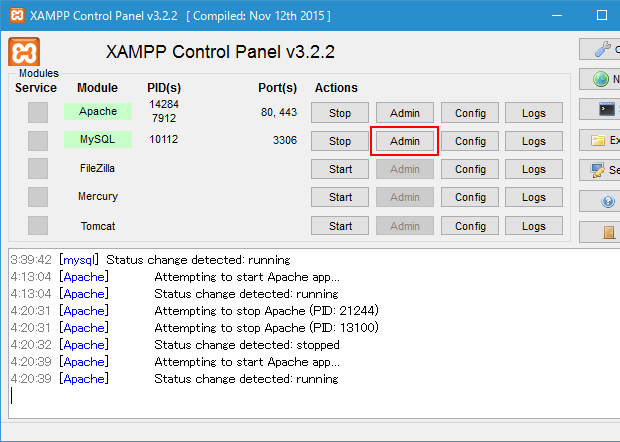The height and width of the screenshot is (442, 620).
Task: Minimize the XAMPP Control Panel window
Action: 557,15
